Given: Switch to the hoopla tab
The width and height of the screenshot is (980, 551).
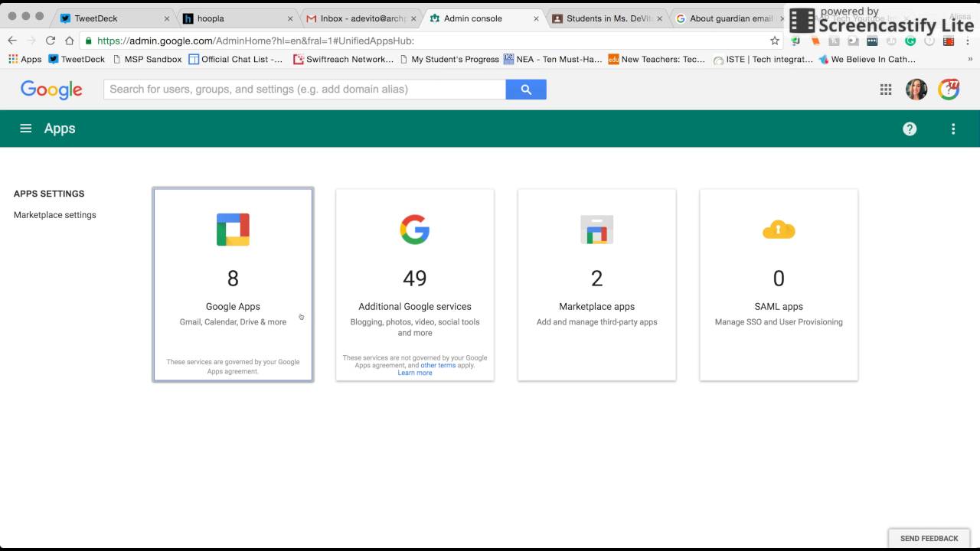Looking at the screenshot, I should coord(234,18).
